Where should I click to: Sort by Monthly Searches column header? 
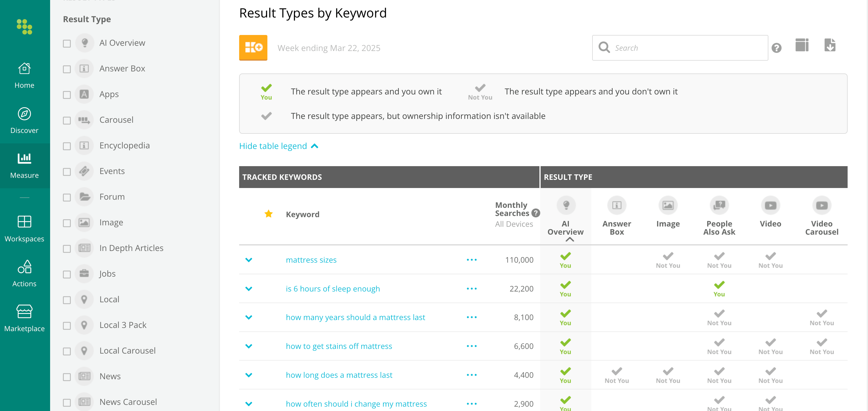(x=512, y=209)
